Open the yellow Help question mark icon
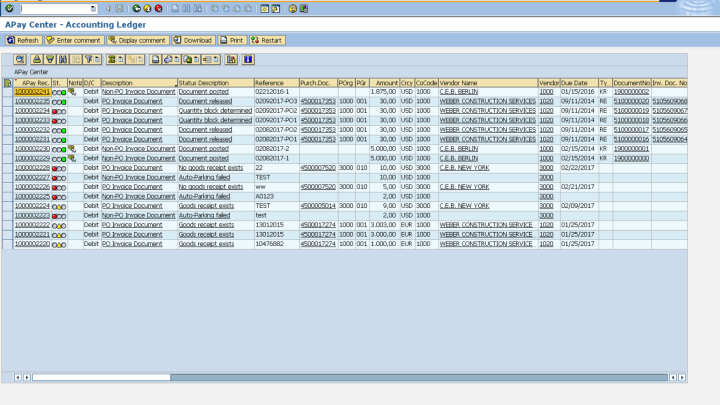Screen dimensions: 720x405 click(x=292, y=8)
